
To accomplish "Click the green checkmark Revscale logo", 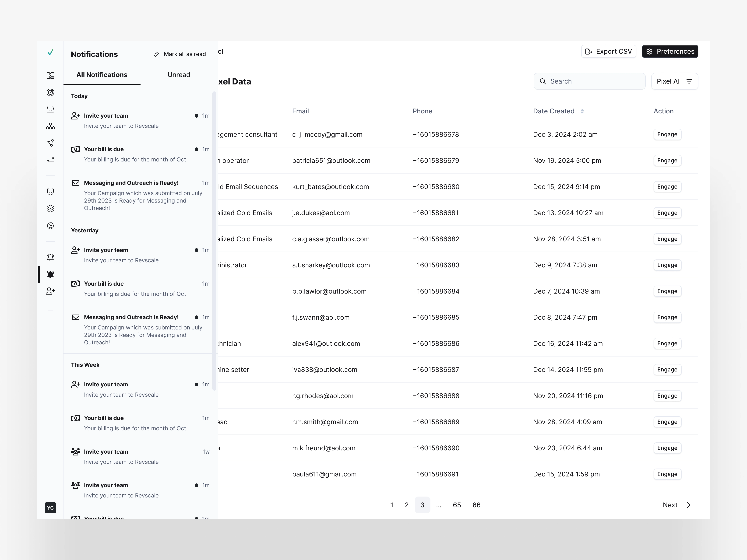I will click(x=50, y=52).
